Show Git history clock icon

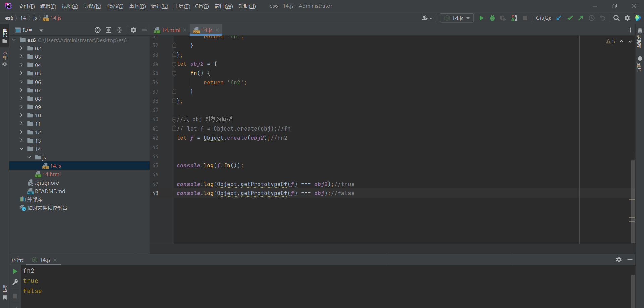click(592, 18)
